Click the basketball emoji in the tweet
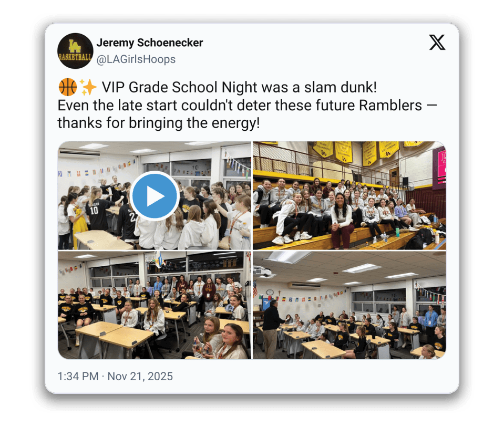This screenshot has height=448, width=504. pos(68,87)
